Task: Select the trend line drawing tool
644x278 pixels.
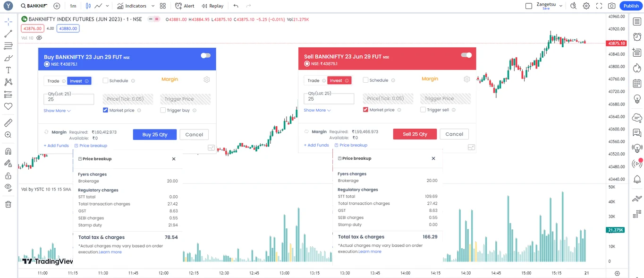Action: pos(8,34)
